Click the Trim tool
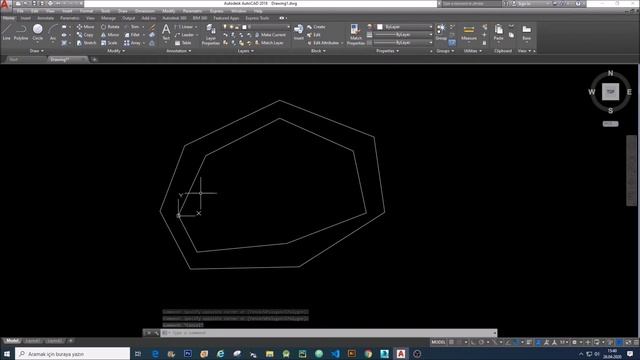Viewport: 640px width, 360px height. [132, 27]
